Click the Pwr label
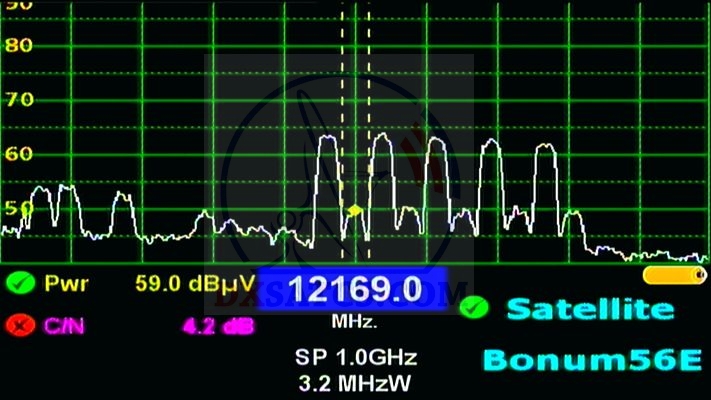 [67, 284]
